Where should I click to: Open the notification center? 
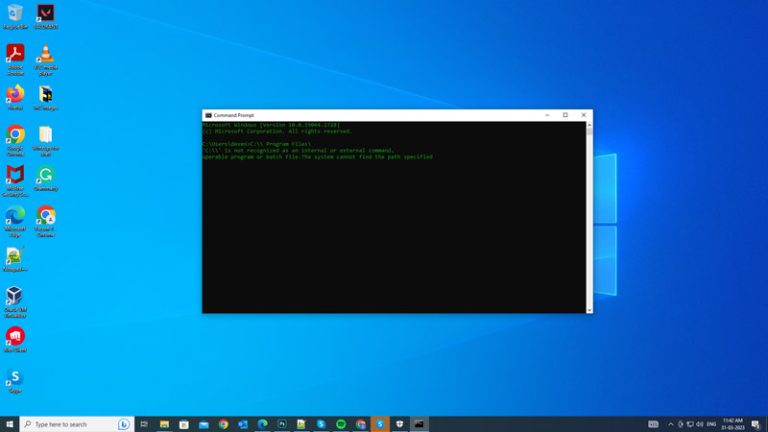coord(755,424)
